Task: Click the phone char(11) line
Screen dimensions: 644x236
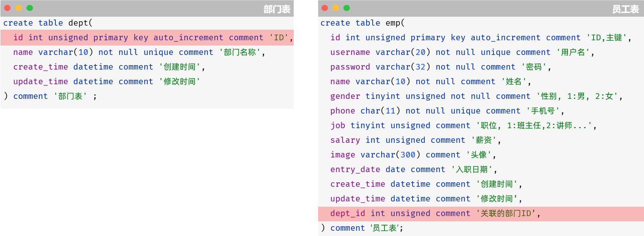Action: point(447,111)
